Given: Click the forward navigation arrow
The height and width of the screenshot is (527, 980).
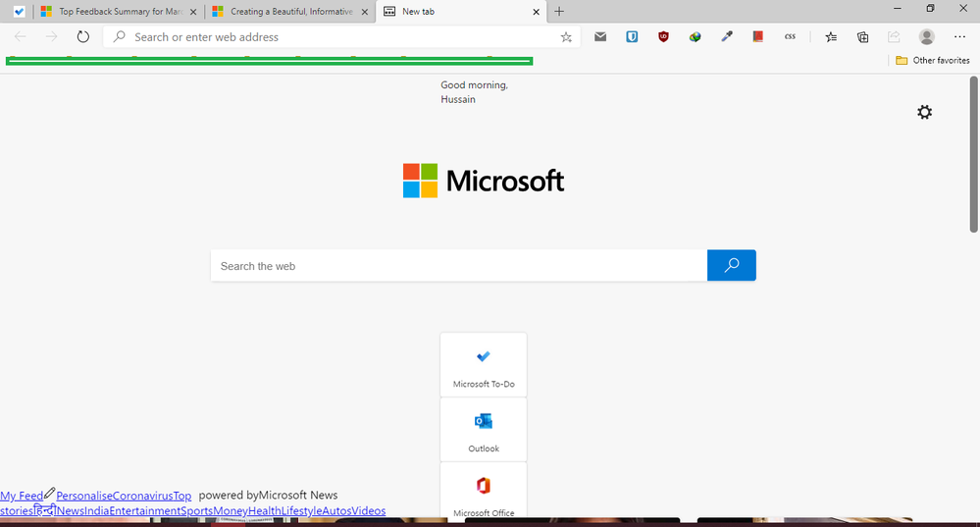Looking at the screenshot, I should pos(51,37).
